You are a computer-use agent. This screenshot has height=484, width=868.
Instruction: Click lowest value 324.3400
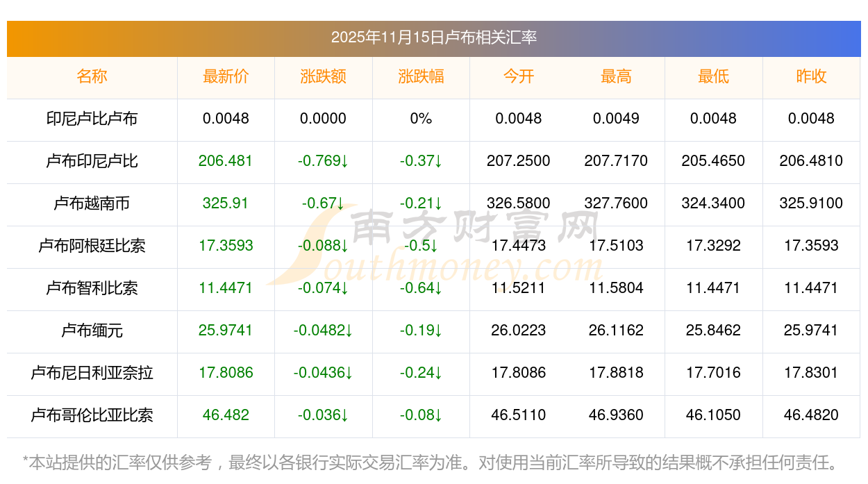(714, 203)
